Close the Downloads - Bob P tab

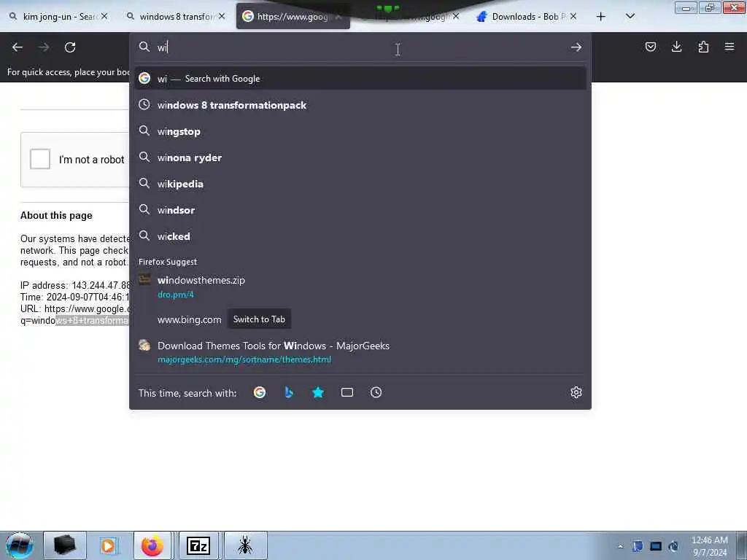[x=573, y=16]
